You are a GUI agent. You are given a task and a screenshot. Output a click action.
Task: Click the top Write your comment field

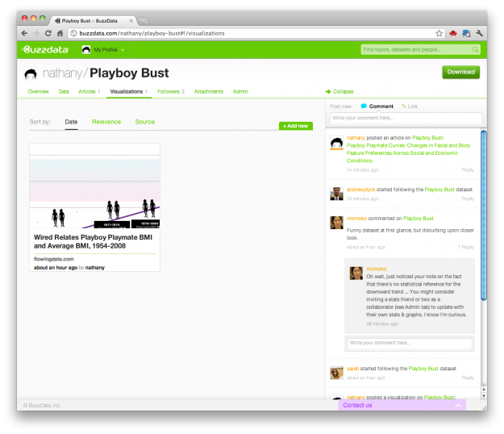tap(406, 118)
